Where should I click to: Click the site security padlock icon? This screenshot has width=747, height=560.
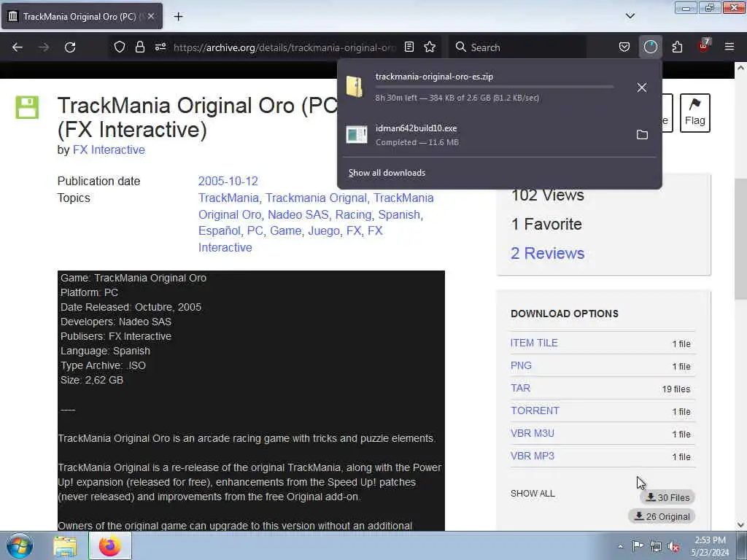click(x=139, y=47)
